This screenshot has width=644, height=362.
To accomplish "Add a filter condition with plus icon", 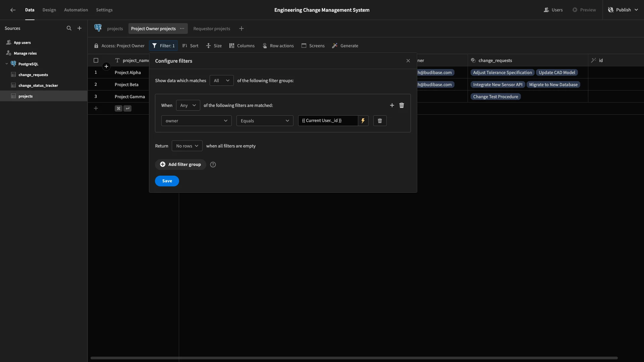I will pyautogui.click(x=392, y=106).
